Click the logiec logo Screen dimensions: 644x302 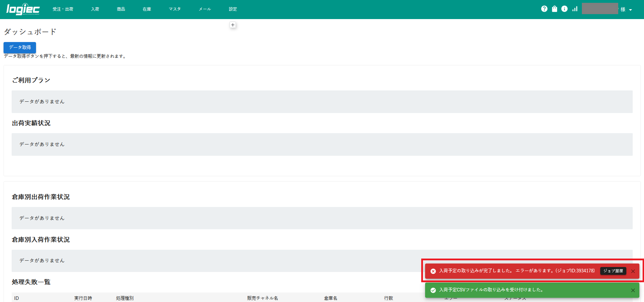23,9
